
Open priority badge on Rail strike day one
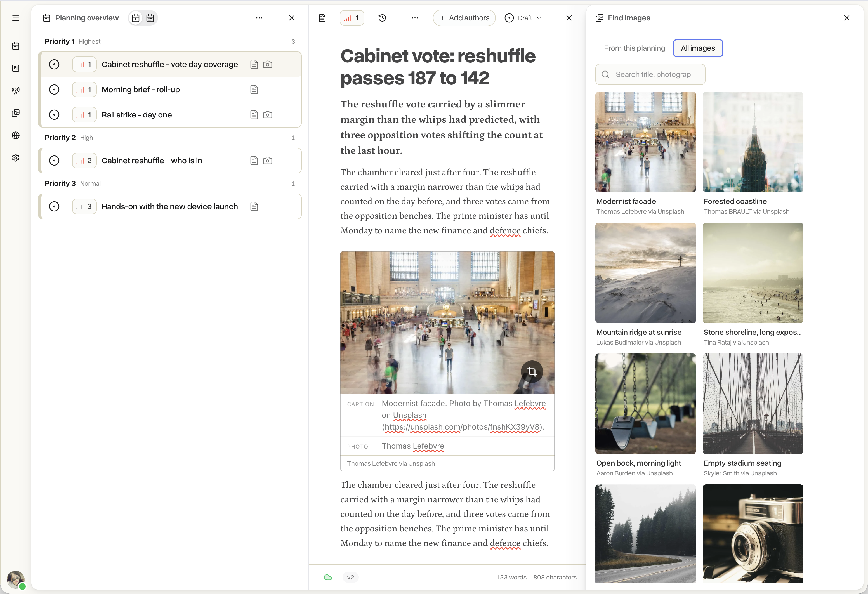coord(84,115)
